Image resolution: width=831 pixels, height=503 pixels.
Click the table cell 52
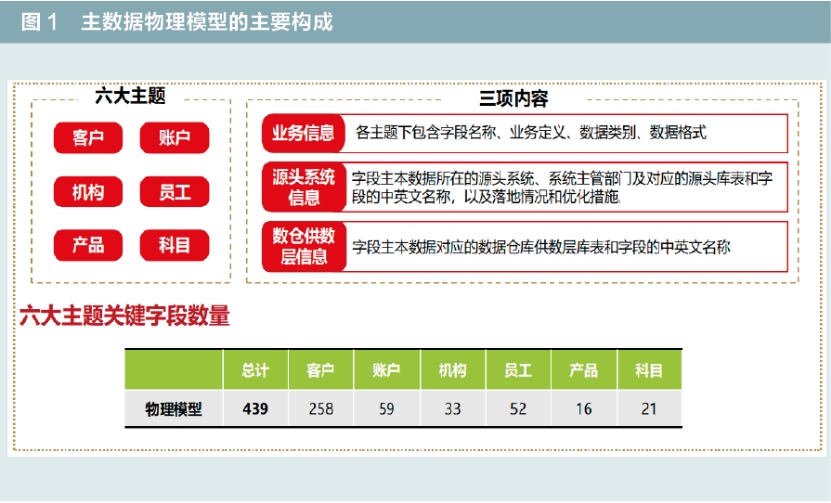coord(518,409)
